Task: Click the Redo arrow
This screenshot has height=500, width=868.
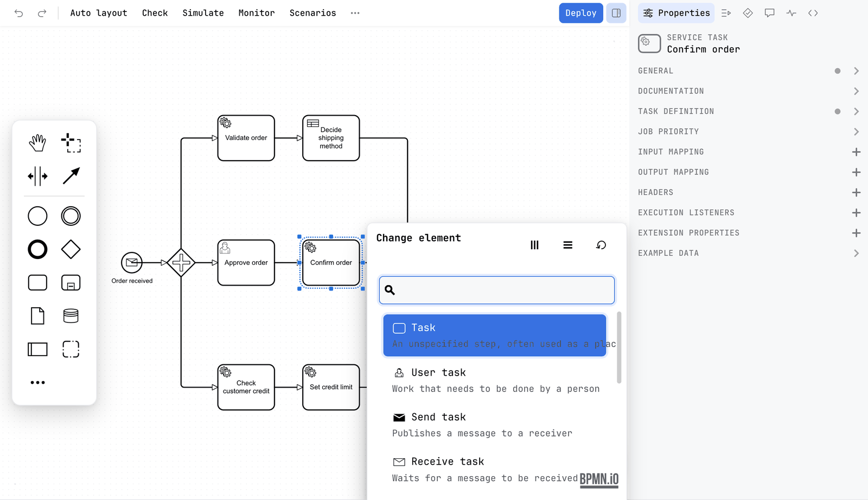Action: tap(42, 13)
